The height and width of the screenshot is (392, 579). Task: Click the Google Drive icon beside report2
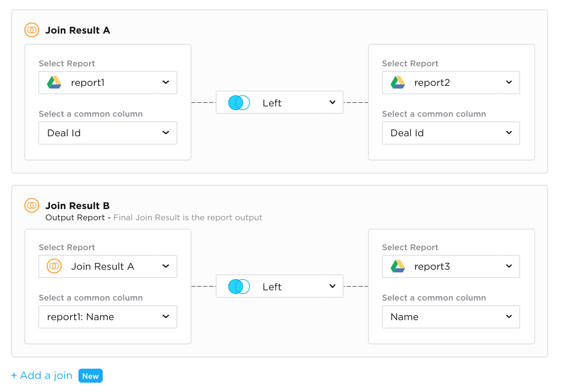(398, 83)
